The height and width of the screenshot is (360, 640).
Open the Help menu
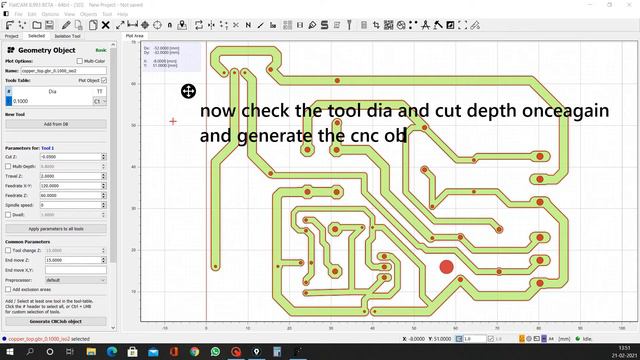click(122, 14)
